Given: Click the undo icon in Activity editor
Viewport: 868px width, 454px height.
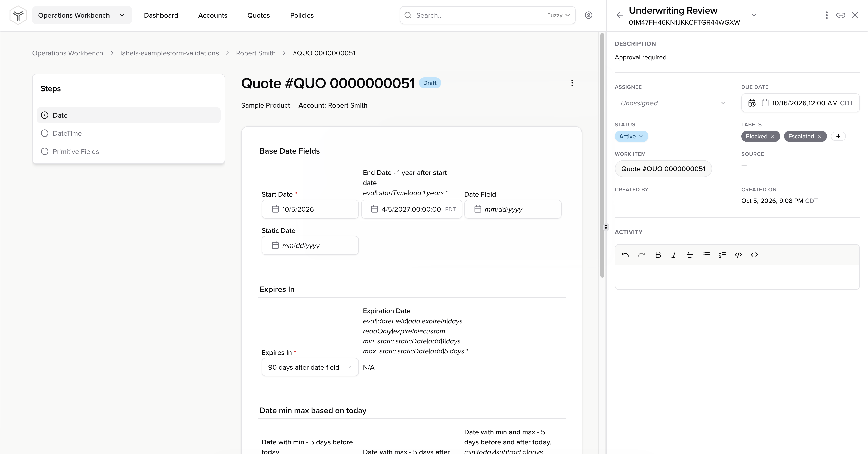Looking at the screenshot, I should (x=625, y=255).
